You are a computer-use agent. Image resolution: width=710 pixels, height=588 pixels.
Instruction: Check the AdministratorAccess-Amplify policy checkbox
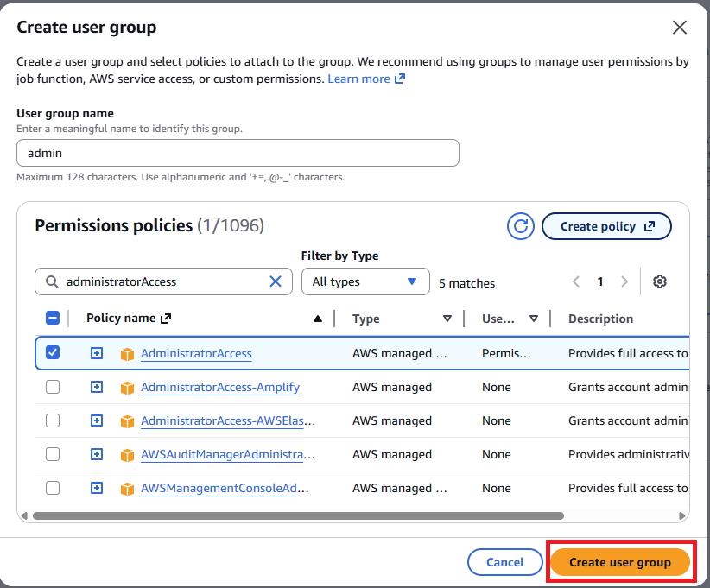pyautogui.click(x=53, y=387)
